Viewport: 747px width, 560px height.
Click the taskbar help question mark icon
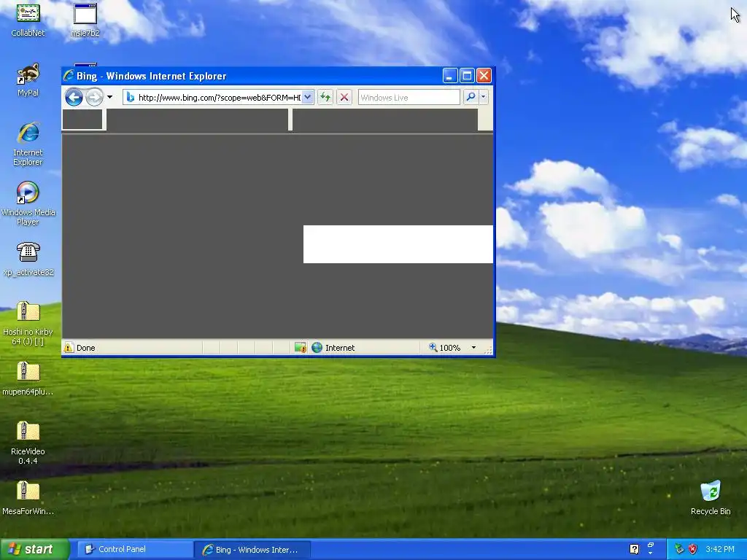(x=634, y=549)
